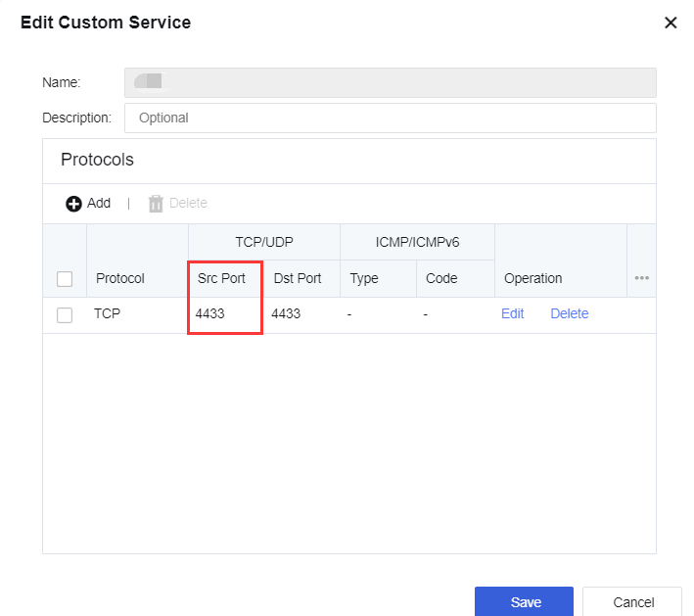
Task: Cancel editing the custom service
Action: point(632,602)
